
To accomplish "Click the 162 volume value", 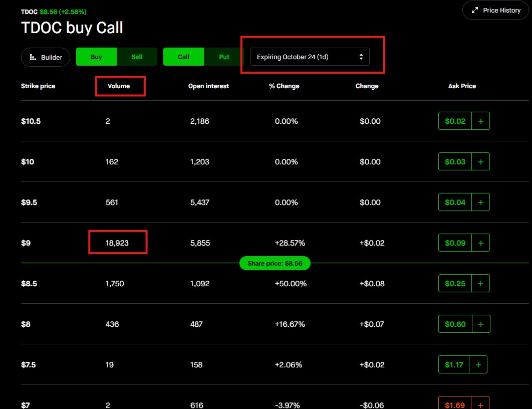I will pyautogui.click(x=112, y=161).
